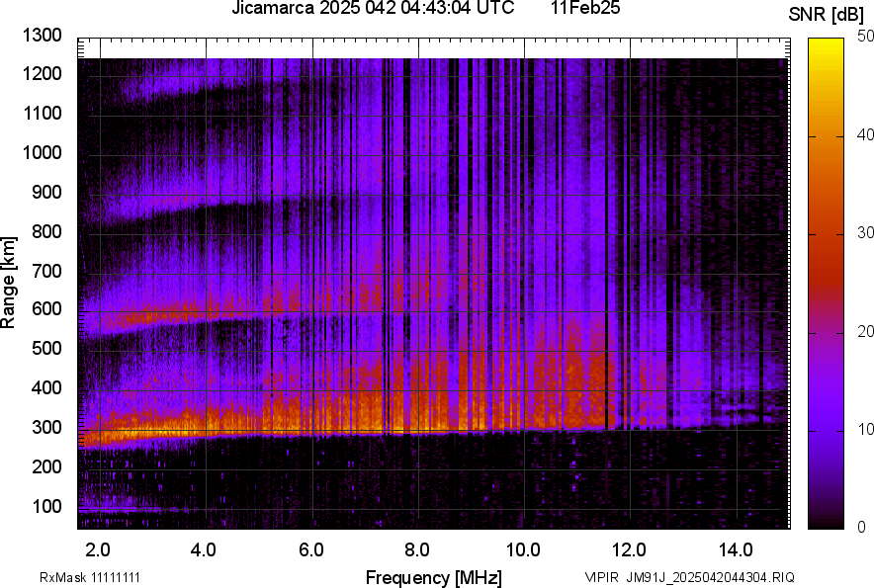Click the VIPIR .RIQ filename label
Viewport: 874px width, 588px height.
coord(689,577)
